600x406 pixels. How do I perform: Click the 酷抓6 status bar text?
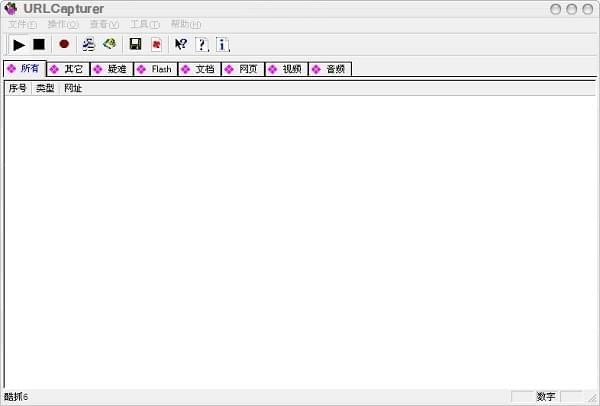(16, 397)
